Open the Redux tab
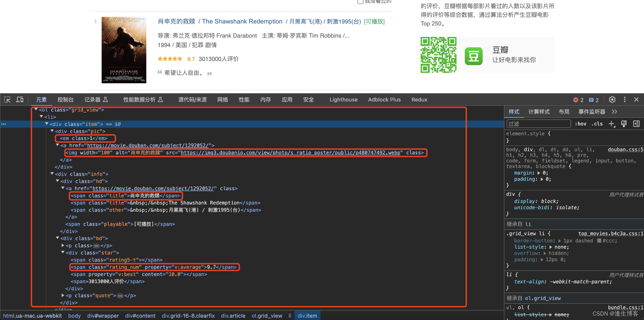This screenshot has height=320, width=644. point(419,100)
